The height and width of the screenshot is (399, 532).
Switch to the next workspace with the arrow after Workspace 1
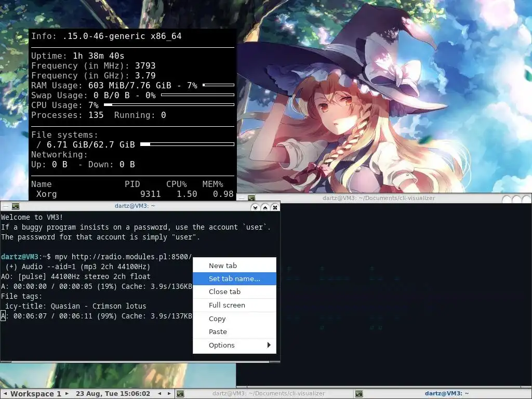point(67,394)
